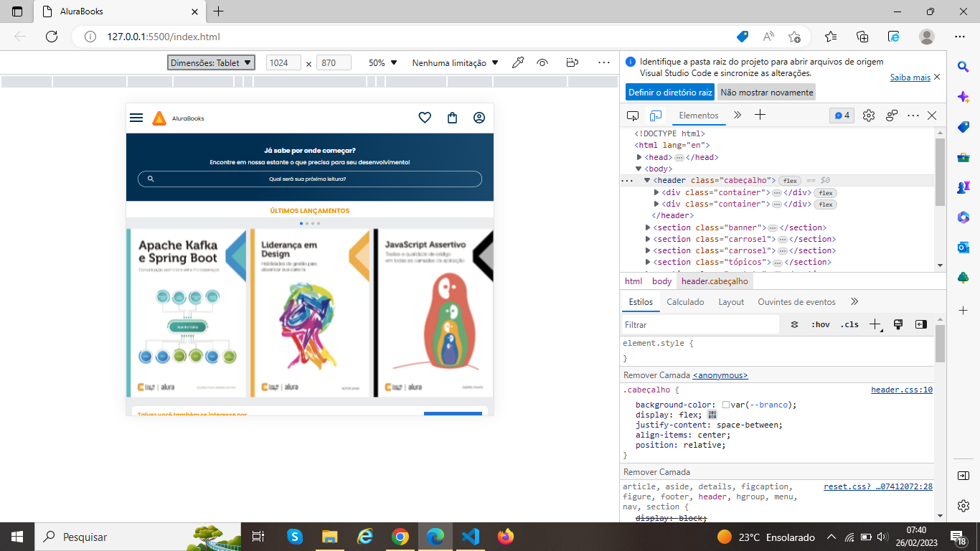Open the issues counter showing 4

842,116
